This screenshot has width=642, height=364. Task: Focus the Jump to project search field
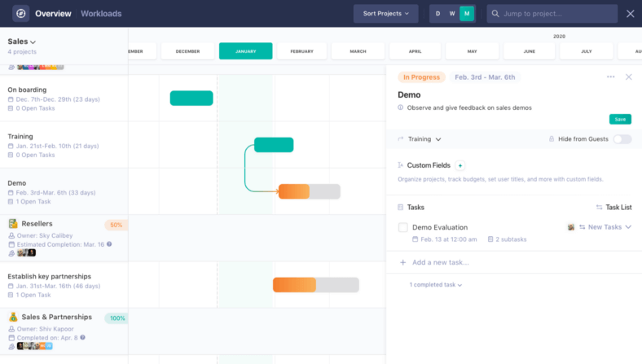tap(552, 14)
